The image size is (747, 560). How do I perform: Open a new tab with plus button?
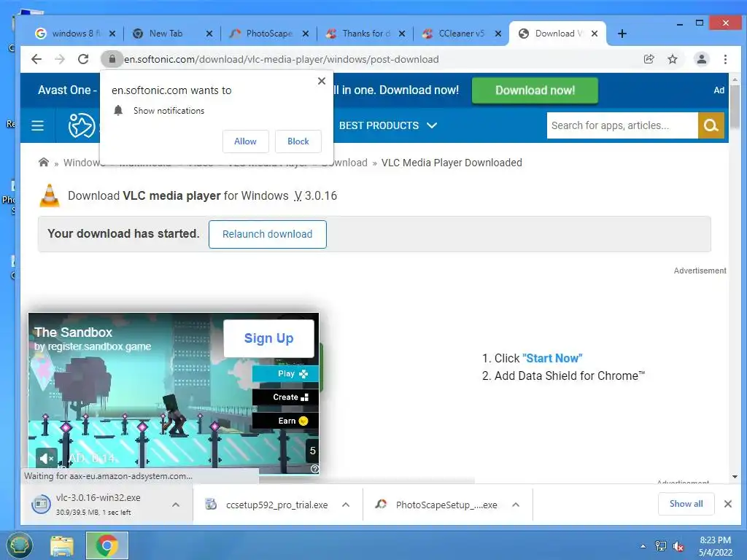pyautogui.click(x=622, y=34)
